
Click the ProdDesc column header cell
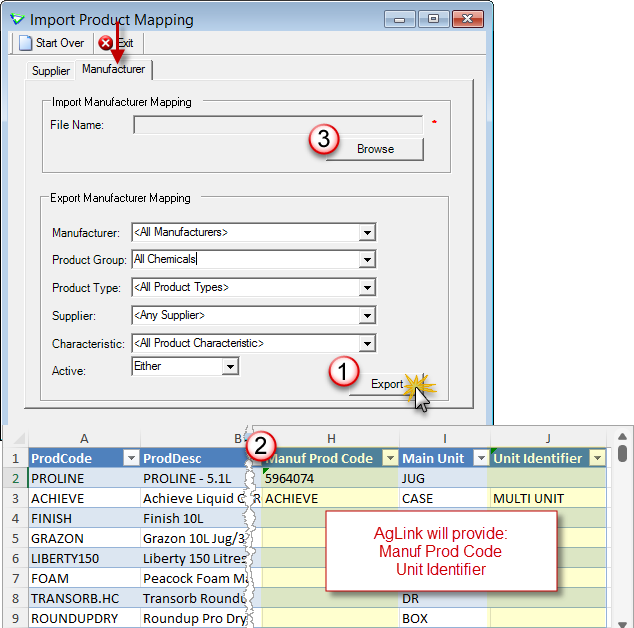[x=194, y=458]
